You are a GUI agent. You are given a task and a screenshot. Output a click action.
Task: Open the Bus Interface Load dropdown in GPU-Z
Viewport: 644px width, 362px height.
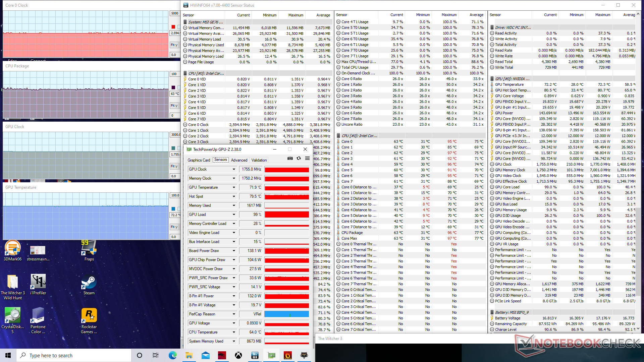click(234, 242)
